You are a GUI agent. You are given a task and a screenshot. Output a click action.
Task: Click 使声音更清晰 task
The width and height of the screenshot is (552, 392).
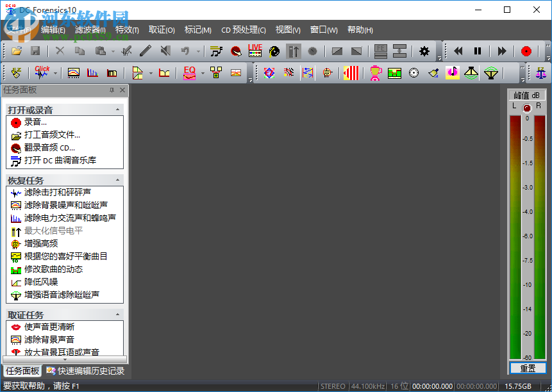(x=42, y=327)
